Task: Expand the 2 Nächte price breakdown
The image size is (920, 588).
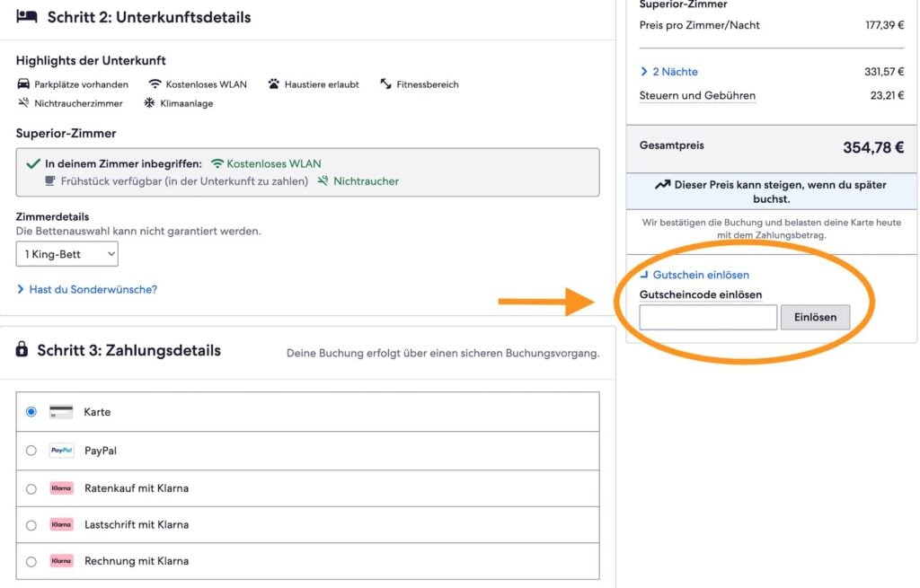Action: (x=671, y=71)
